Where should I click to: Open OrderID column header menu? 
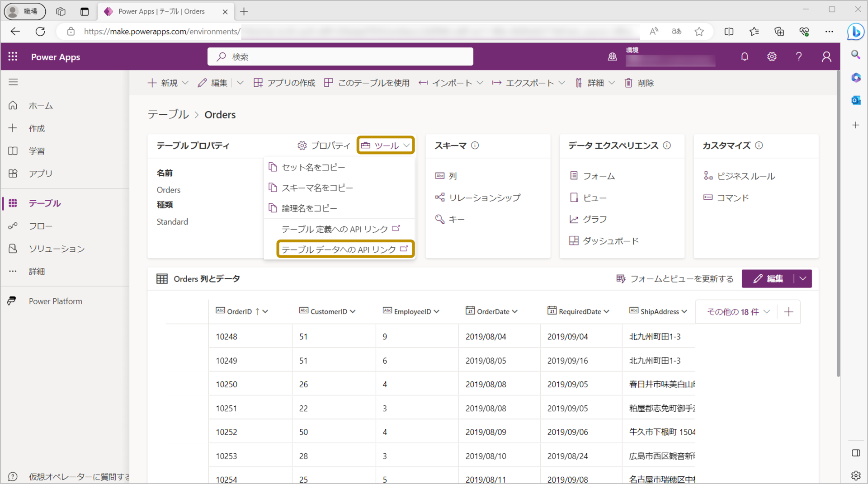(x=242, y=311)
